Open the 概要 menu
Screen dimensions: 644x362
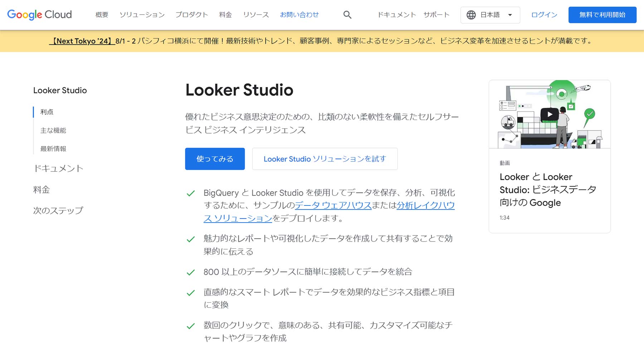[102, 15]
